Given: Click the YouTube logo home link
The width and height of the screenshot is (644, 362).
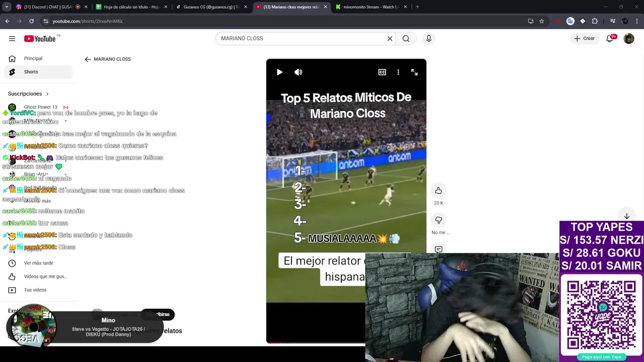Looking at the screenshot, I should pos(40,39).
